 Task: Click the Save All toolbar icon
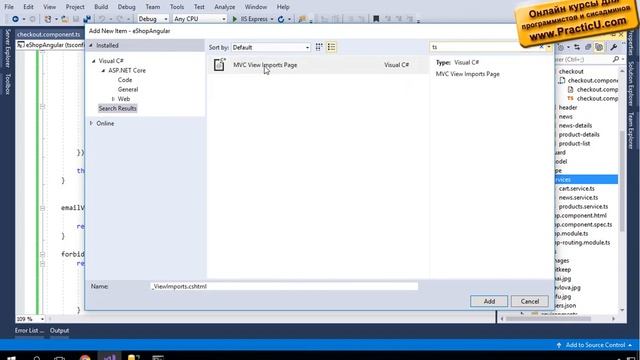pyautogui.click(x=87, y=19)
